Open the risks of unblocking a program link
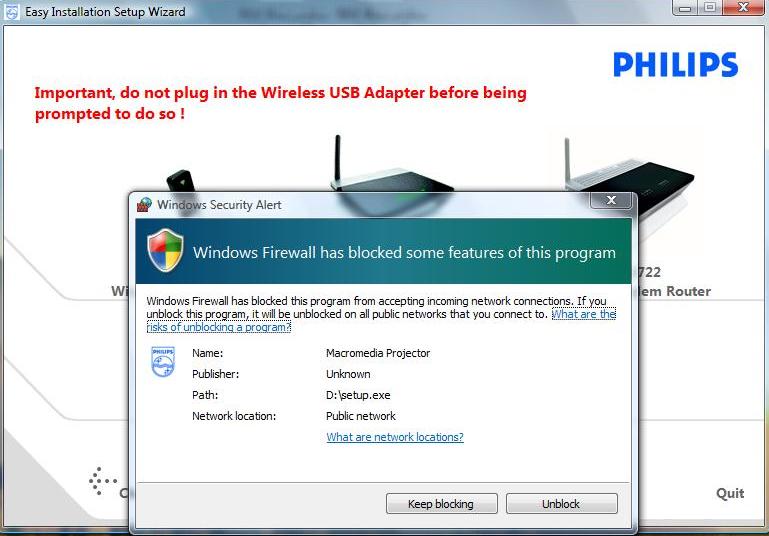Viewport: 769px width, 536px height. coord(381,320)
